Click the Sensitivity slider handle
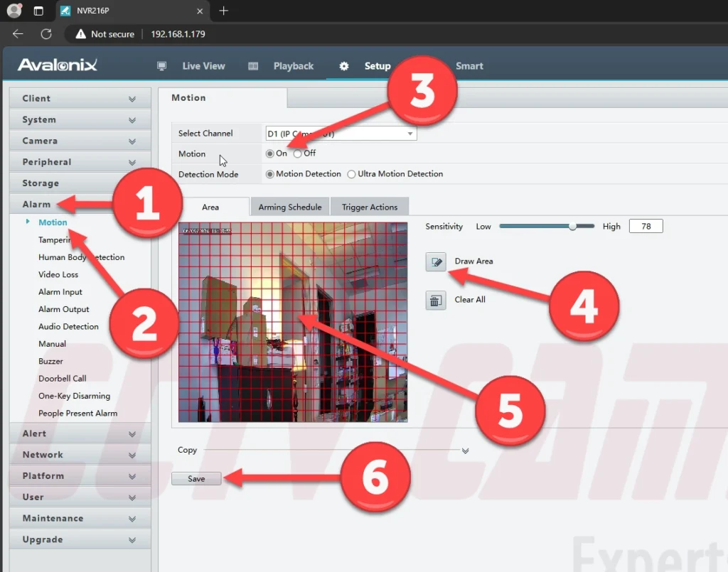 coord(572,226)
